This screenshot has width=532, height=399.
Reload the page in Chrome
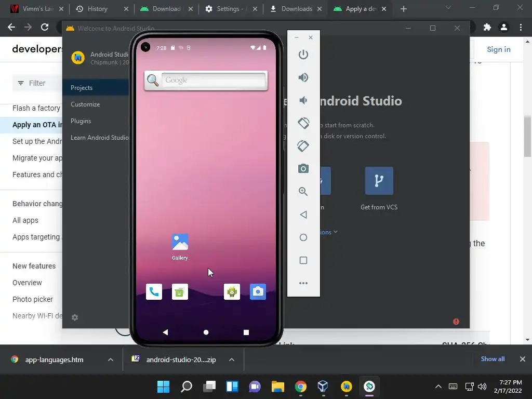[x=45, y=27]
